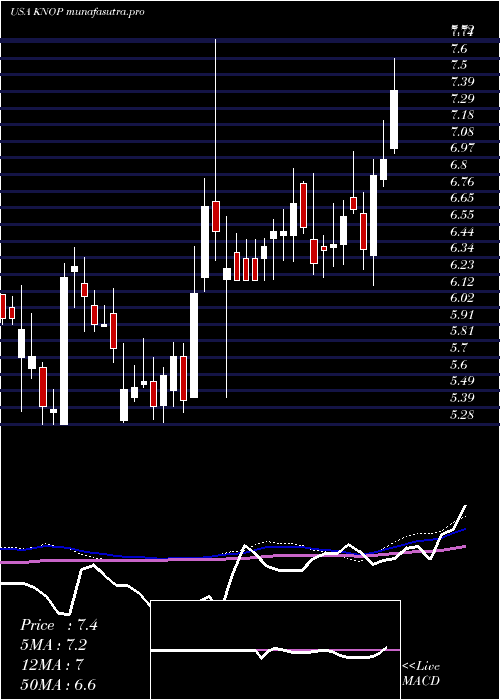The width and height of the screenshot is (500, 700).
Task: Click the 6.97 price axis label
Action: [462, 148]
